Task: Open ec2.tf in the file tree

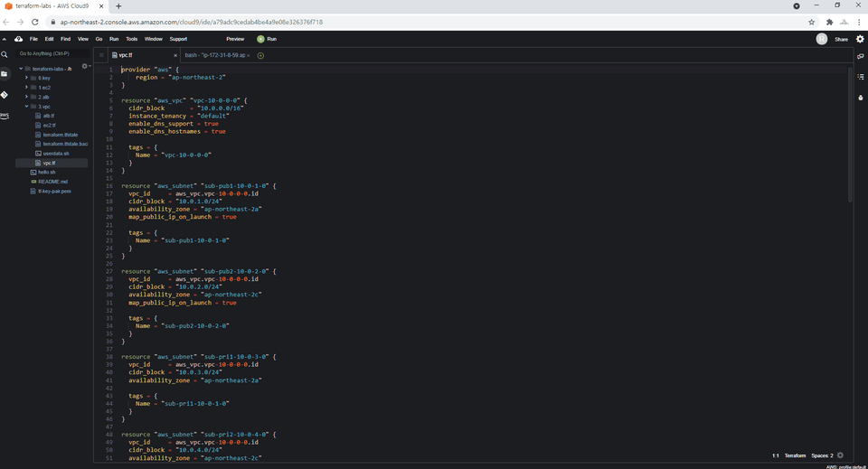Action: click(49, 125)
